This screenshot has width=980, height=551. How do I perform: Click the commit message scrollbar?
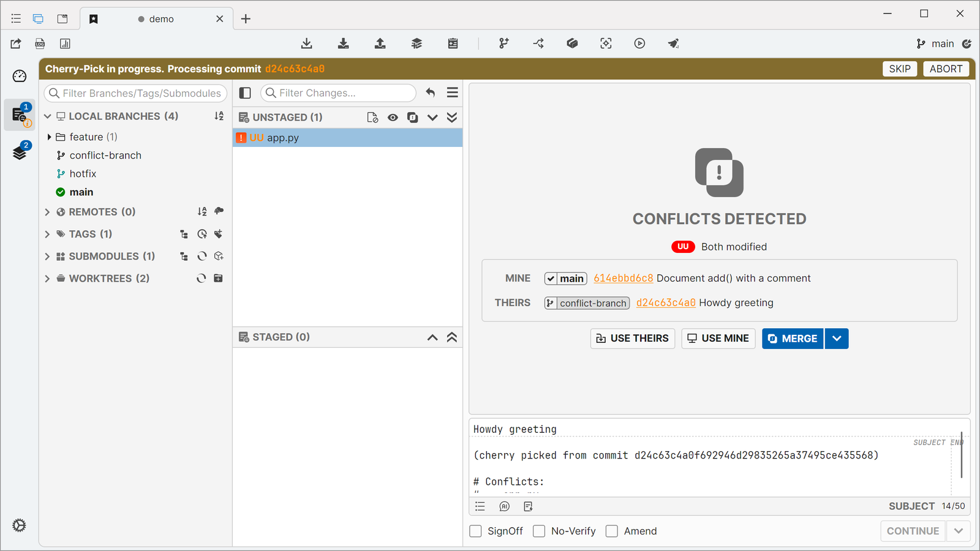[962, 455]
